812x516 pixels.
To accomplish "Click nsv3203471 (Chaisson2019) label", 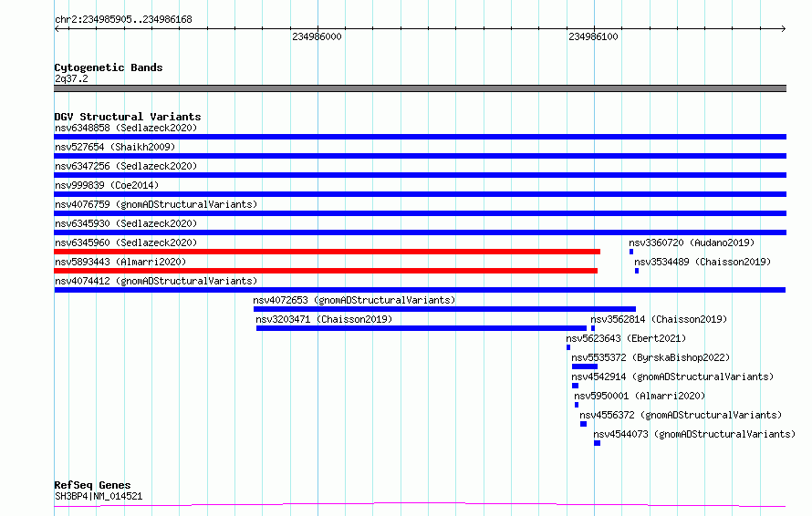I will click(x=324, y=319).
